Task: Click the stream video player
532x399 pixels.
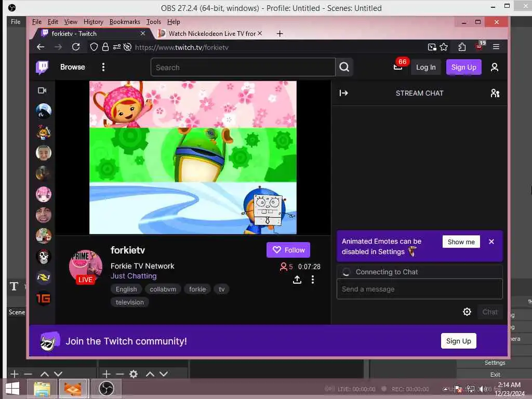Action: point(193,157)
